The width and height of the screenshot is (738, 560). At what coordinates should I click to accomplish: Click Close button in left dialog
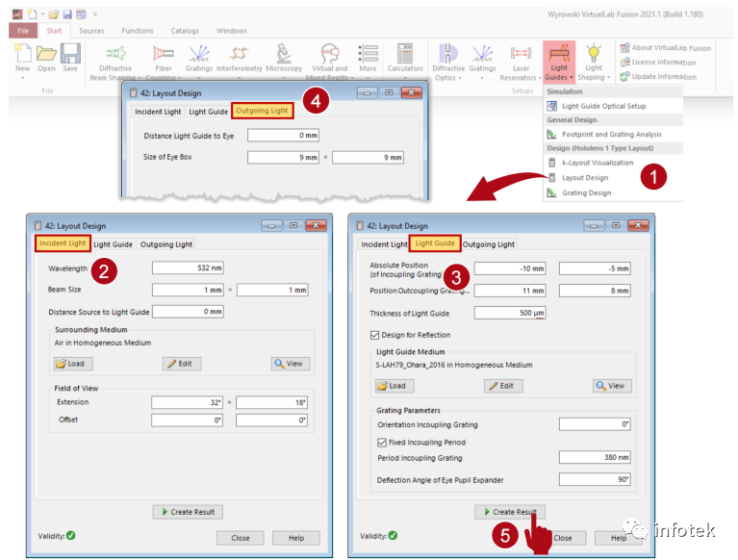click(240, 538)
